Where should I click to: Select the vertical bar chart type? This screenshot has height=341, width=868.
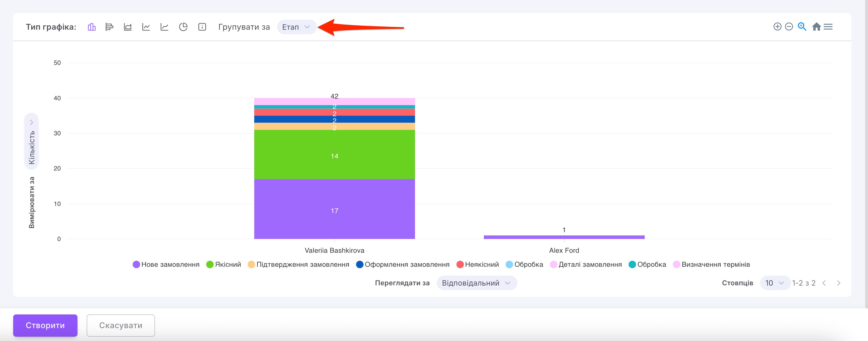click(x=92, y=27)
